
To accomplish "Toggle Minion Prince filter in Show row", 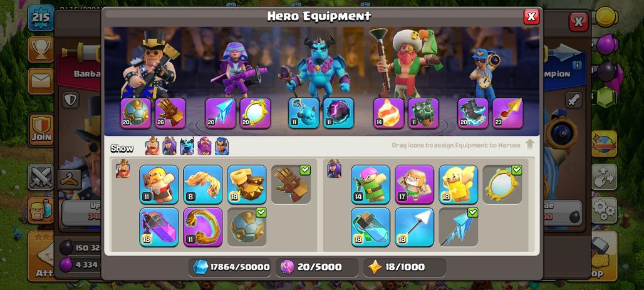I will pos(187,146).
